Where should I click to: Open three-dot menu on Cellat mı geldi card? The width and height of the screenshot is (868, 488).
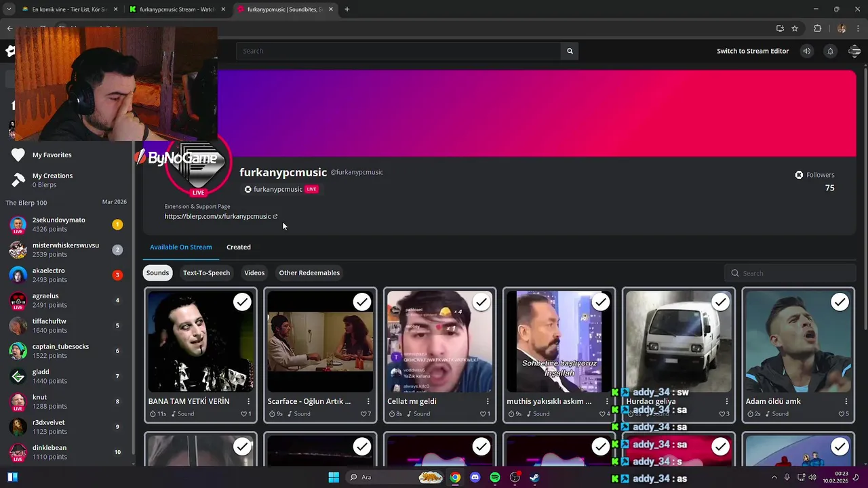(x=488, y=401)
